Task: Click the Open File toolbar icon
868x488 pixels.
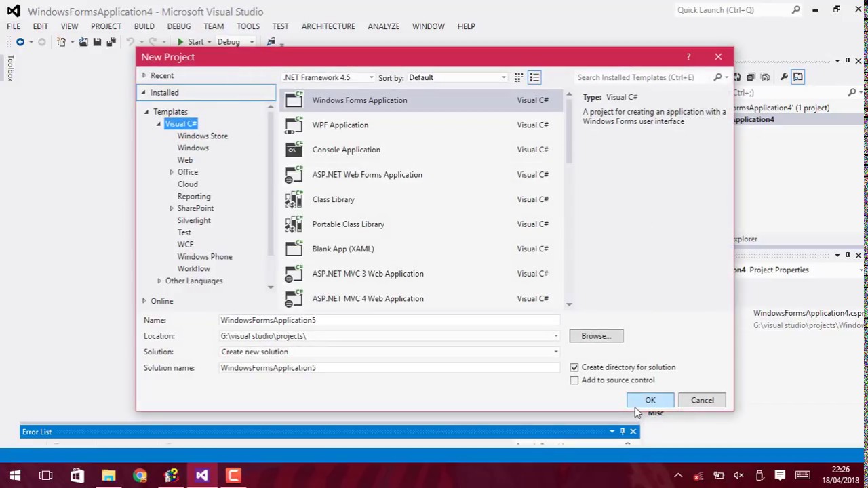Action: [83, 42]
